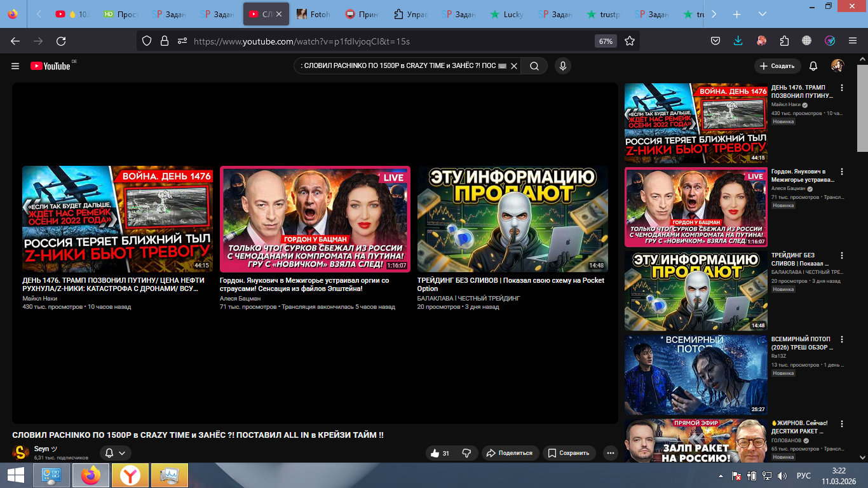Viewport: 868px width, 488px height.
Task: Adjust the 67% page zoom indicator
Action: [x=606, y=41]
